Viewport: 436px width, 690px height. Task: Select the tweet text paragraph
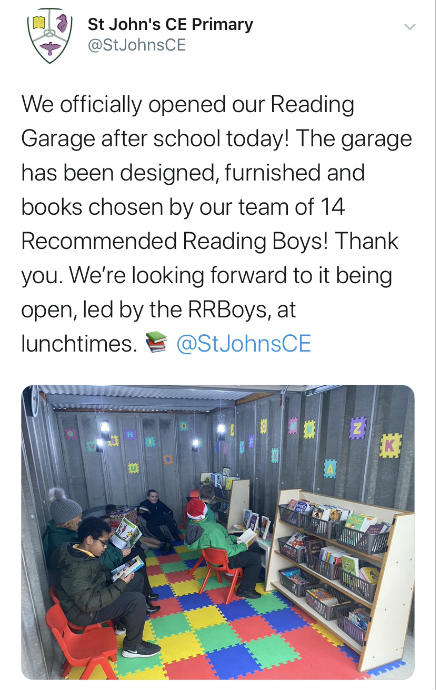click(216, 224)
